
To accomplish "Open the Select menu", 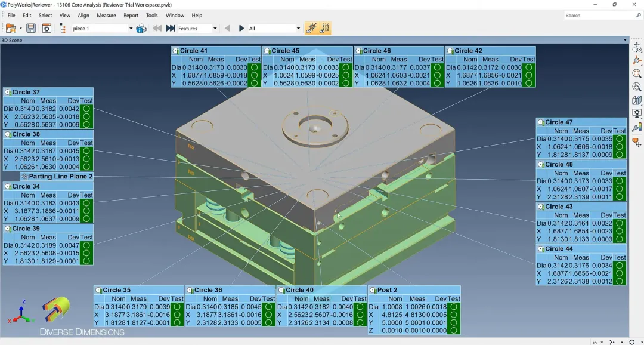I will click(x=45, y=15).
